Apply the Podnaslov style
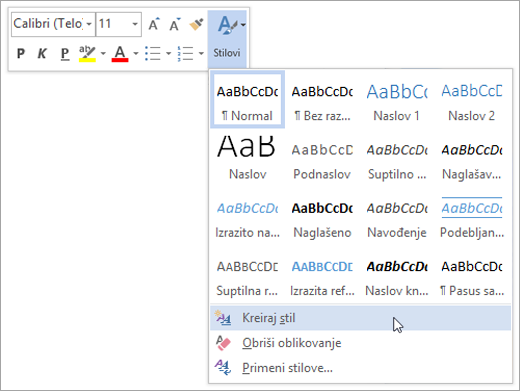This screenshot has height=391, width=520. pos(322,158)
